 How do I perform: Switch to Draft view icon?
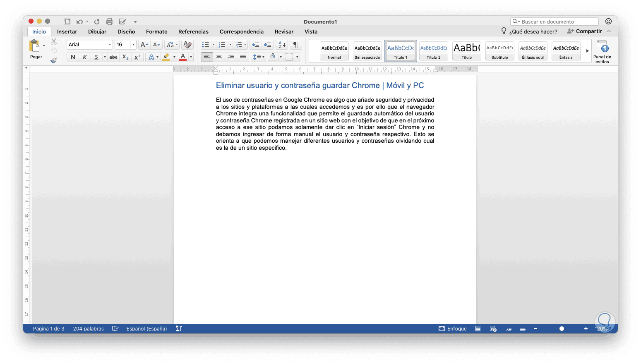tap(523, 329)
